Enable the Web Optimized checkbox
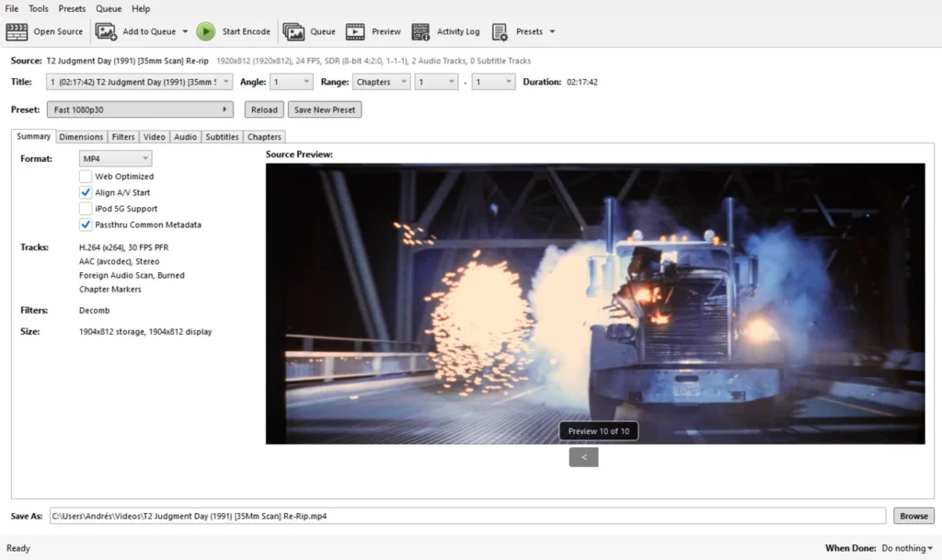The height and width of the screenshot is (560, 942). [x=86, y=177]
